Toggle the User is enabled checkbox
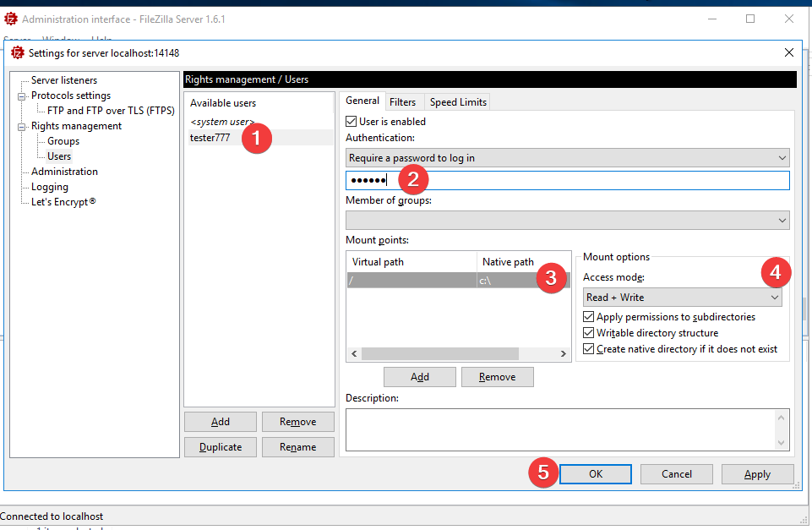This screenshot has width=812, height=530. 352,121
